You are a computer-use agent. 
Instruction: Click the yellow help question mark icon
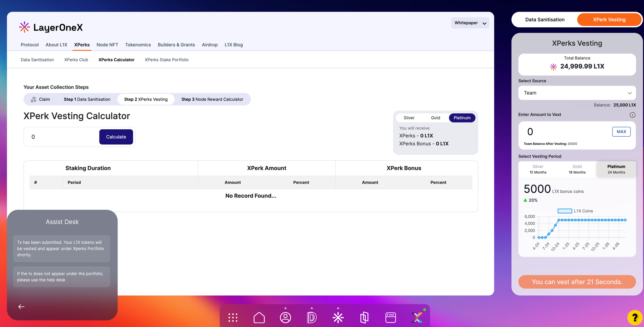coord(634,318)
